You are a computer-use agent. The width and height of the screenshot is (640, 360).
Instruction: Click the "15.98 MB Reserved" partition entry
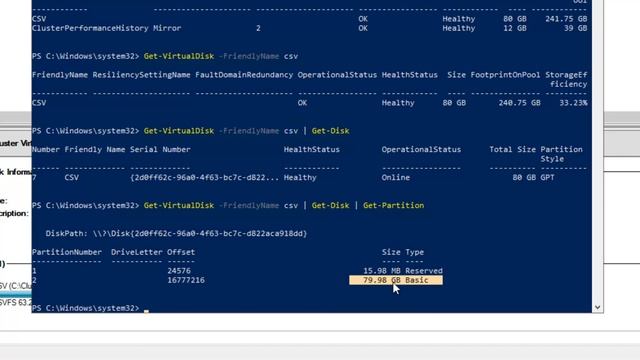coord(403,271)
